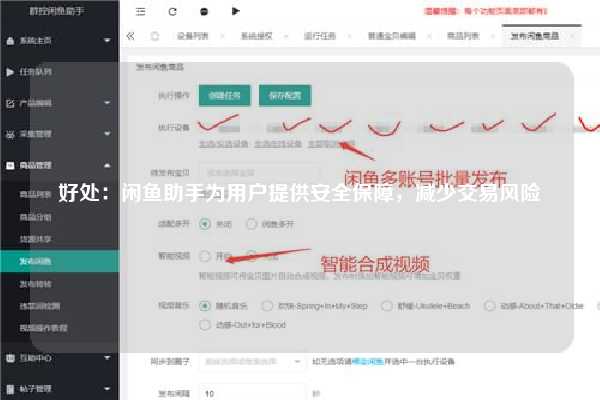The image size is (600, 400).
Task: Click the 发布间隔 input field showing 10
Action: click(252, 393)
